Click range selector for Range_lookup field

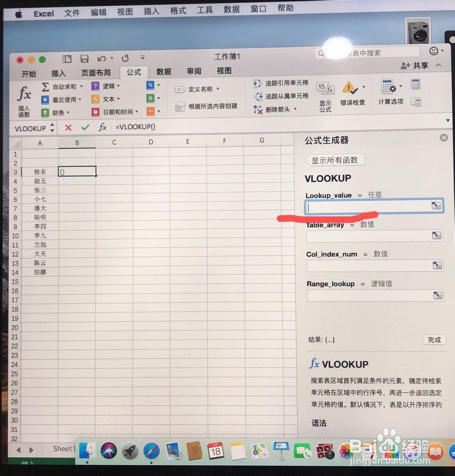click(438, 295)
